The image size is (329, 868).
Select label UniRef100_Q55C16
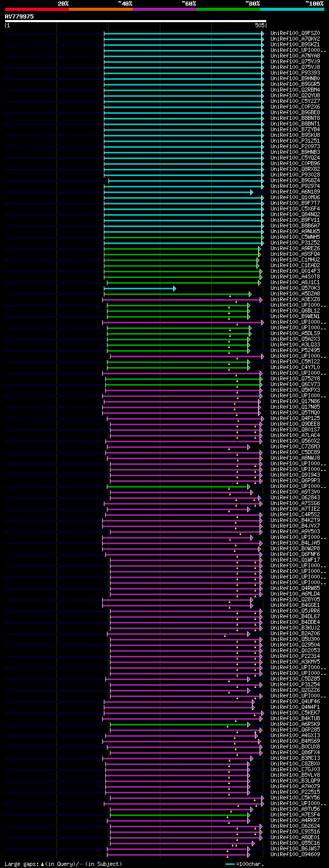tap(295, 843)
